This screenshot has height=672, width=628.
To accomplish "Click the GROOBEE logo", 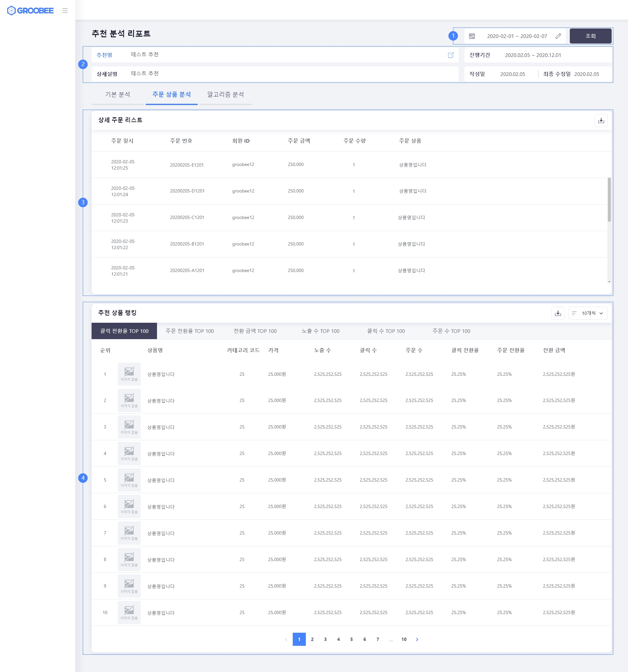I will point(30,10).
